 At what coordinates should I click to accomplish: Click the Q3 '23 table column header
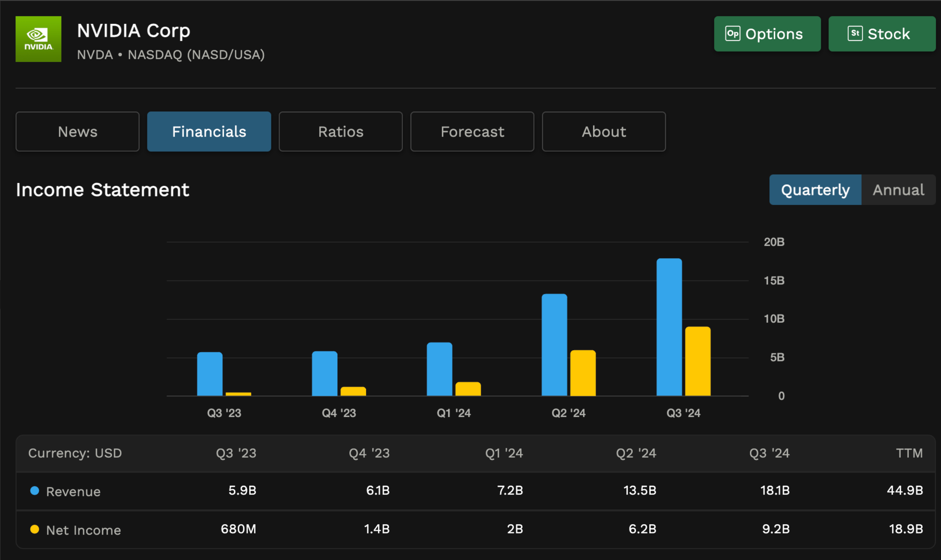coord(236,453)
